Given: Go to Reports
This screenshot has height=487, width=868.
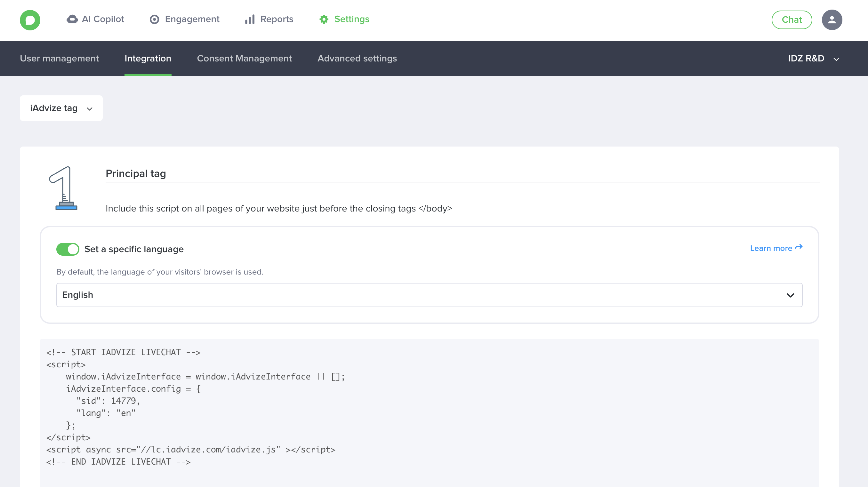Looking at the screenshot, I should pos(269,19).
